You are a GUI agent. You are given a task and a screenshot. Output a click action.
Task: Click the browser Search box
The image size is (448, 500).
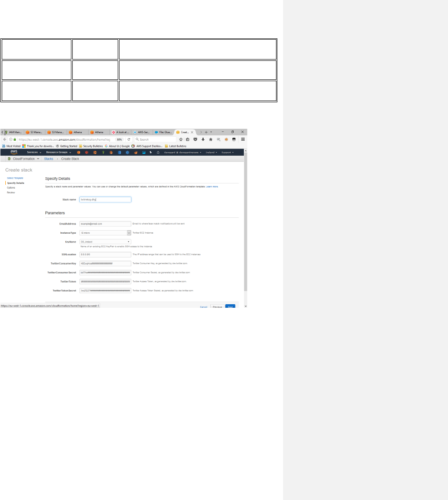(155, 139)
